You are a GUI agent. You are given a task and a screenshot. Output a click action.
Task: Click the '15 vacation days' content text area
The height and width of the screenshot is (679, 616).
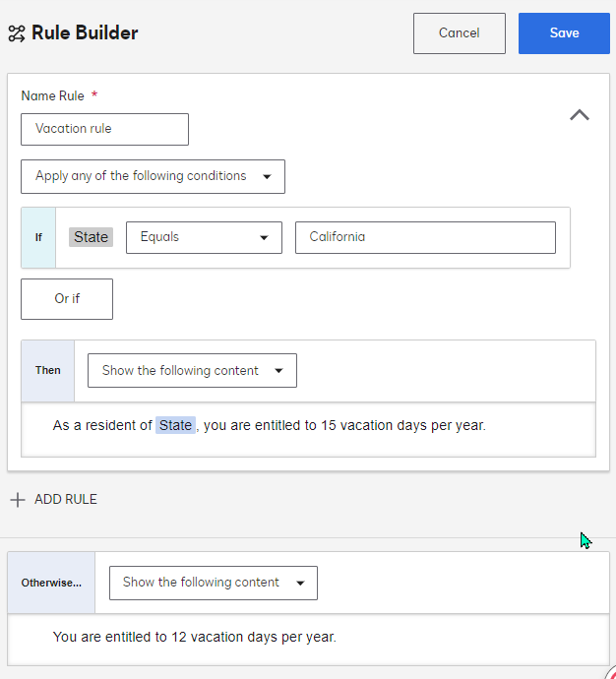(344, 427)
